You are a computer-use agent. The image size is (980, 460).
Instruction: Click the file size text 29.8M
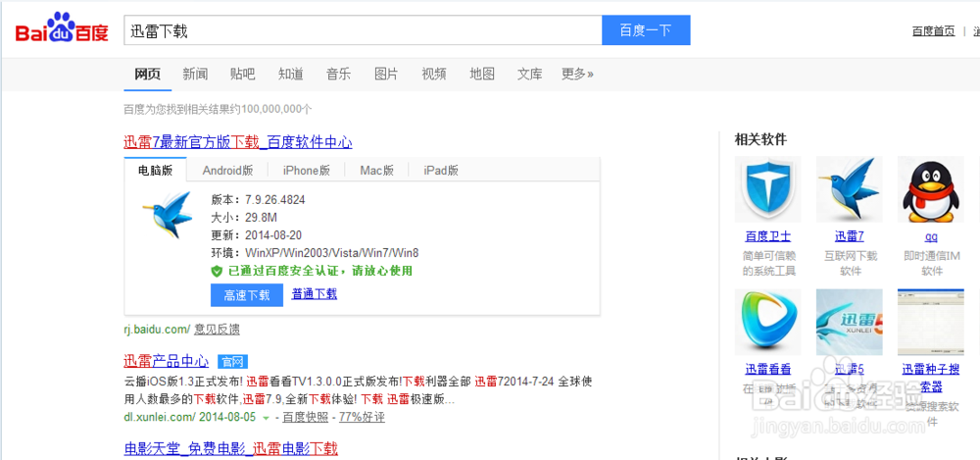coord(261,218)
